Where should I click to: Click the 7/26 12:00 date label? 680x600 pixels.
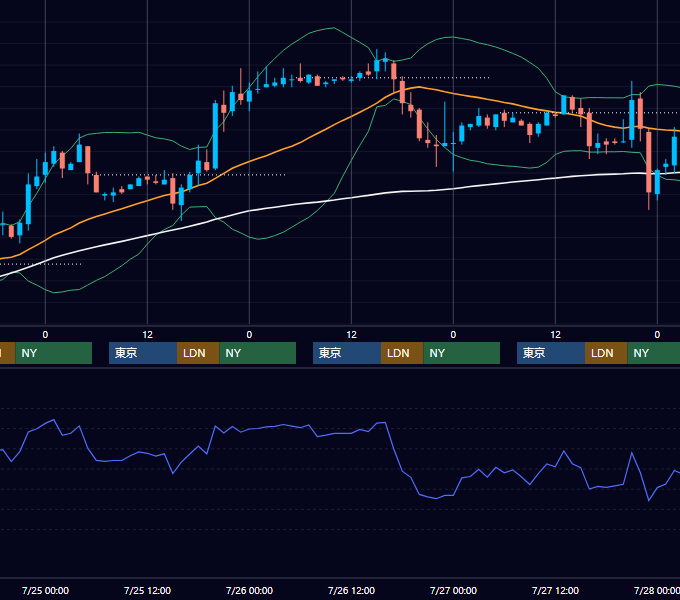351,590
